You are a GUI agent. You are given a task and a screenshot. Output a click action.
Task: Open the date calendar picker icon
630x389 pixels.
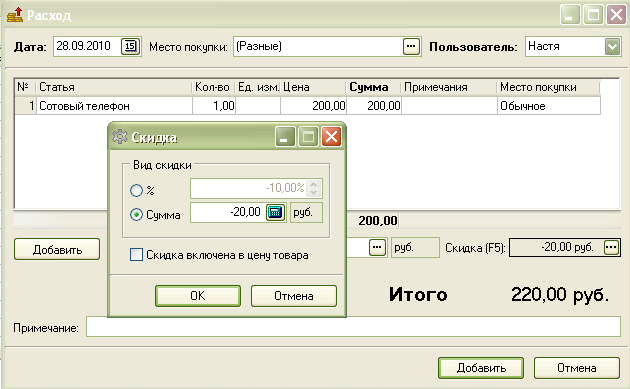(130, 46)
